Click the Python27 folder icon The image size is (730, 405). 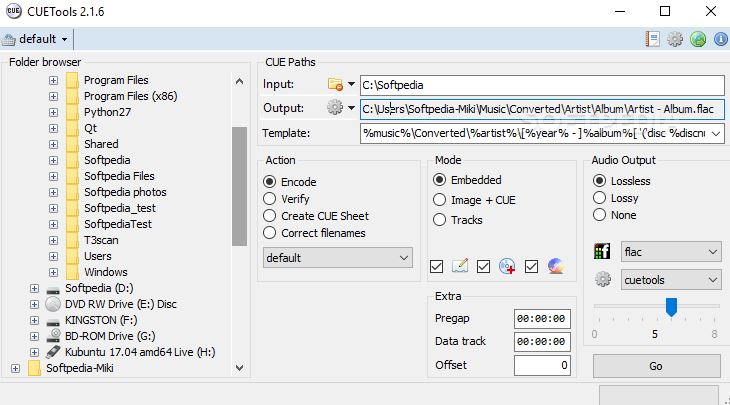click(x=72, y=112)
